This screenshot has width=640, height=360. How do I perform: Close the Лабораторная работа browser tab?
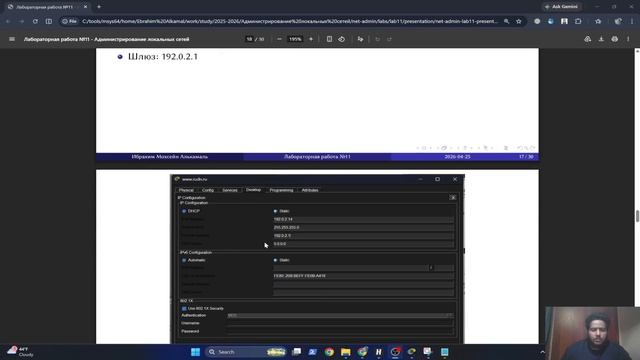85,7
